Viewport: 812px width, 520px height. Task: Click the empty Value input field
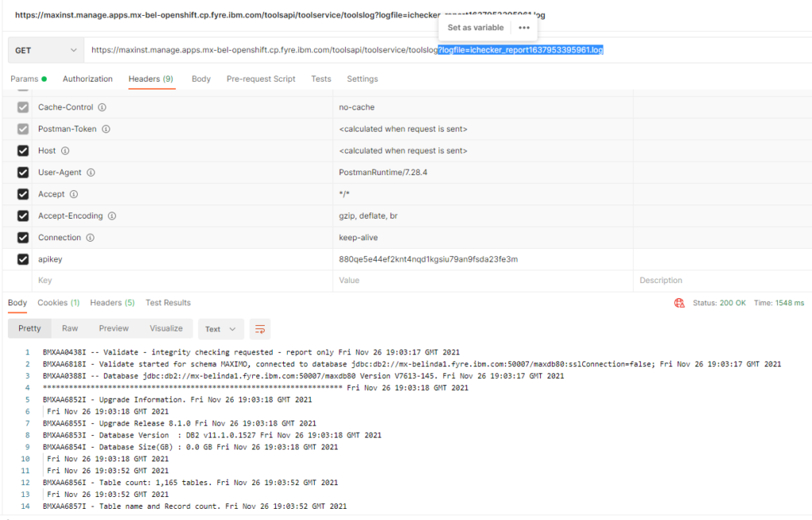[483, 280]
